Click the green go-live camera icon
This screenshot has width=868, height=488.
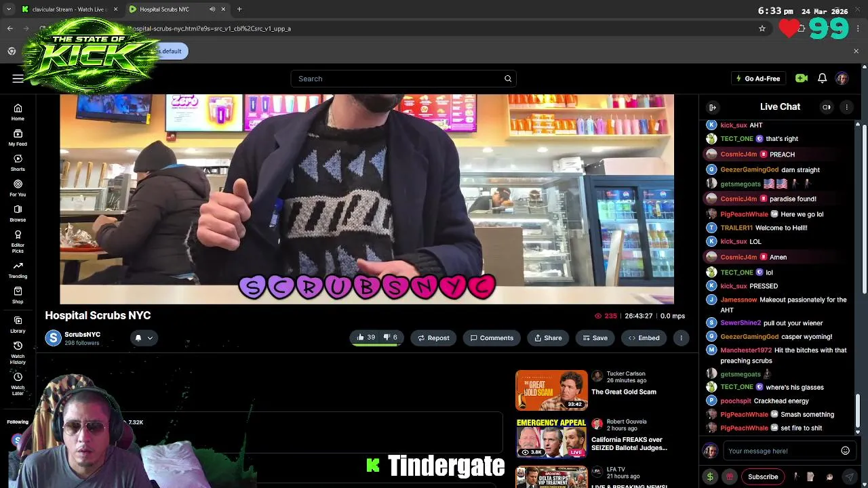click(802, 79)
